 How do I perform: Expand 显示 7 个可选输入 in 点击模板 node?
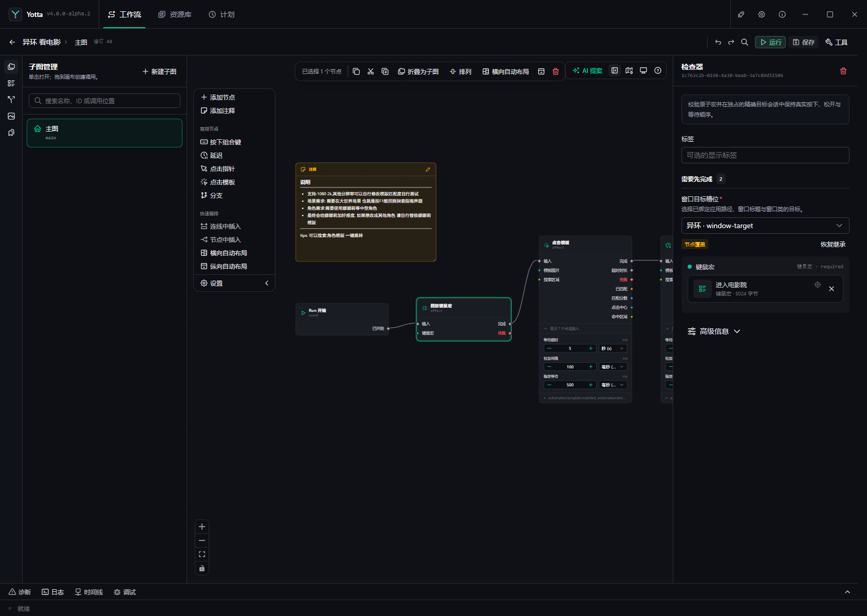tap(561, 328)
